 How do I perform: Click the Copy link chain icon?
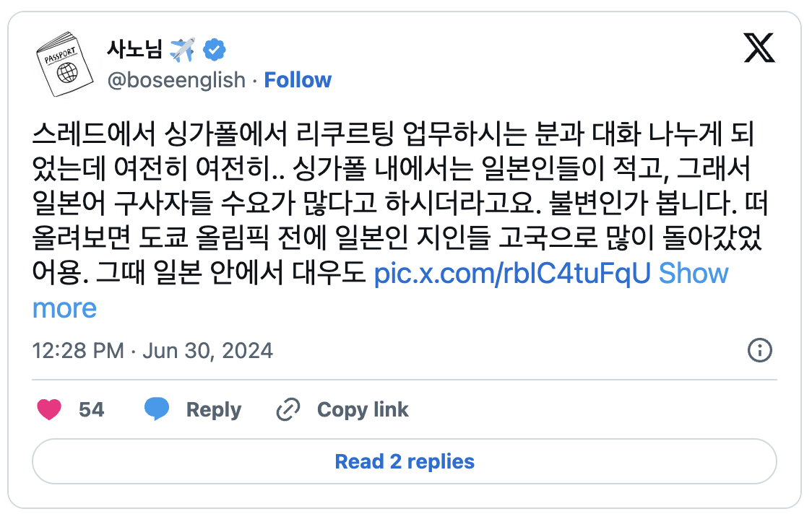tap(288, 409)
